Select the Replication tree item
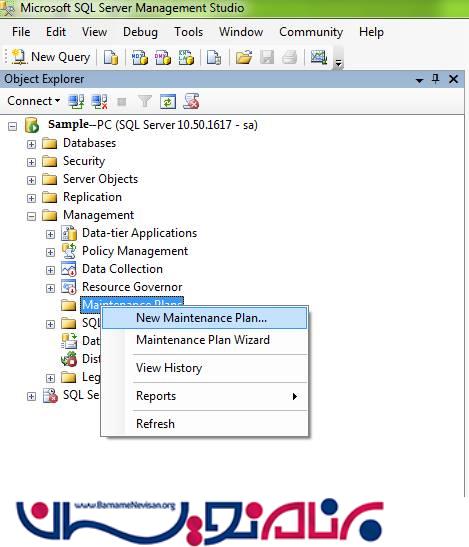Screen dimensions: 469x547 pyautogui.click(x=92, y=197)
